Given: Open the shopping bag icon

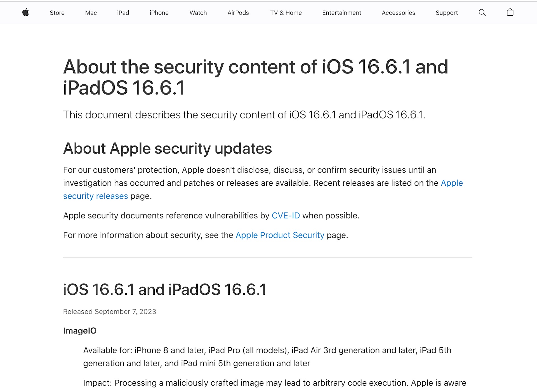Looking at the screenshot, I should 510,12.
